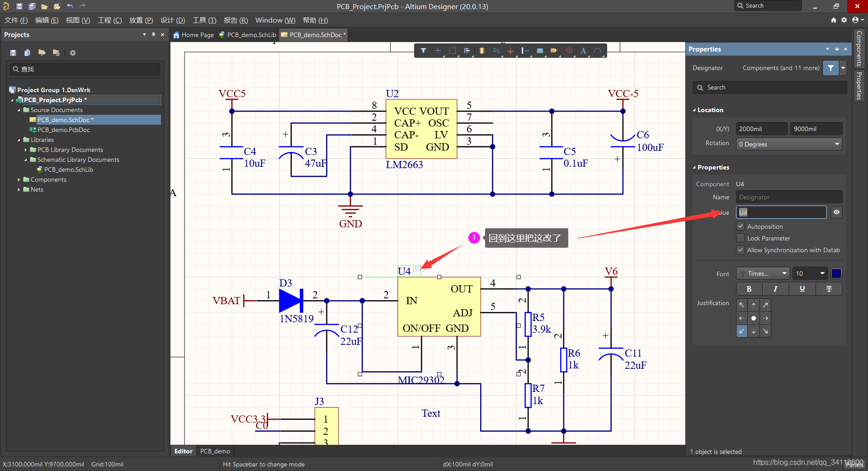Image resolution: width=868 pixels, height=471 pixels.
Task: Click the place sheet symbol icon
Action: coord(540,51)
